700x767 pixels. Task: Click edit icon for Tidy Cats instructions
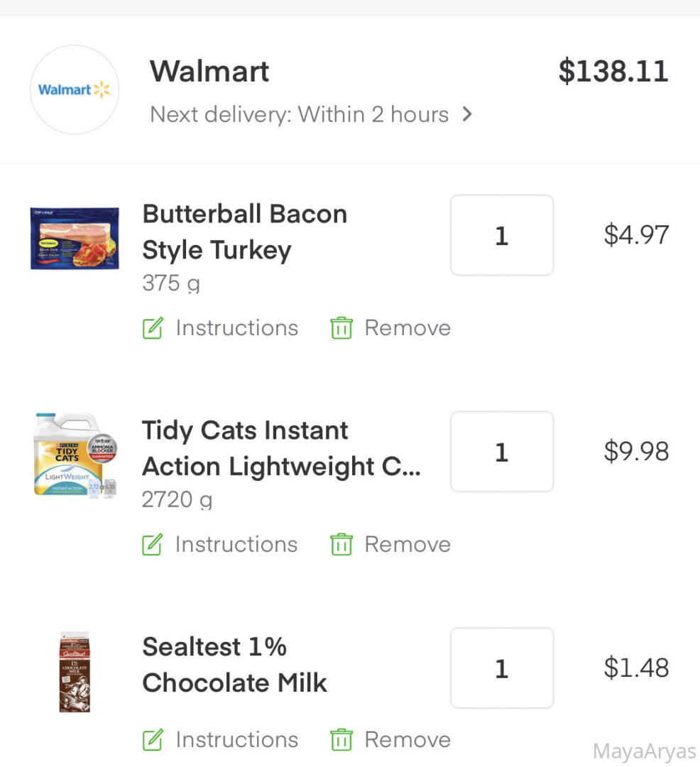[153, 545]
